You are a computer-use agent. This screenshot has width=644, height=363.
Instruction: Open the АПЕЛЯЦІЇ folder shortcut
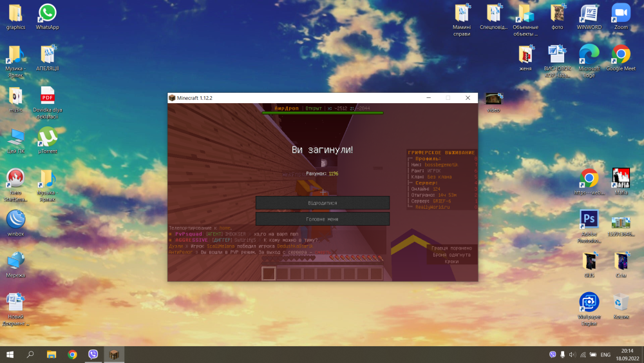pos(47,59)
